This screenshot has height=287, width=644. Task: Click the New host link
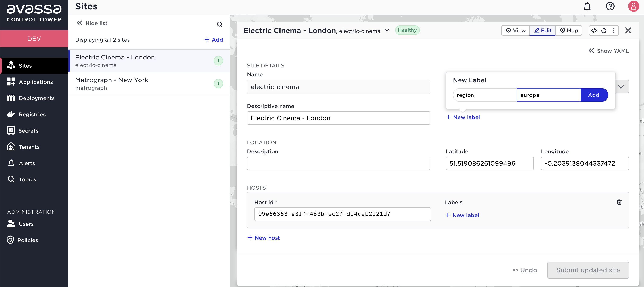[263, 238]
